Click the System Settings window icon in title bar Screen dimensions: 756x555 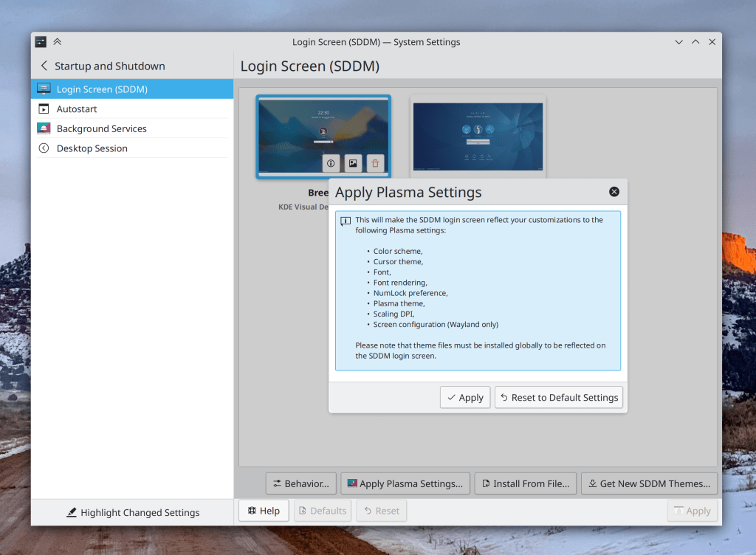[x=41, y=42]
